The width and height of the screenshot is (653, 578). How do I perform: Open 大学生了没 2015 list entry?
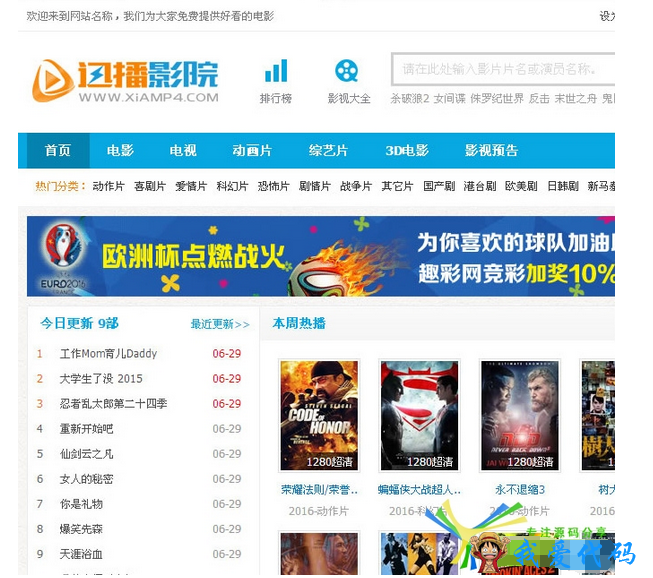101,379
